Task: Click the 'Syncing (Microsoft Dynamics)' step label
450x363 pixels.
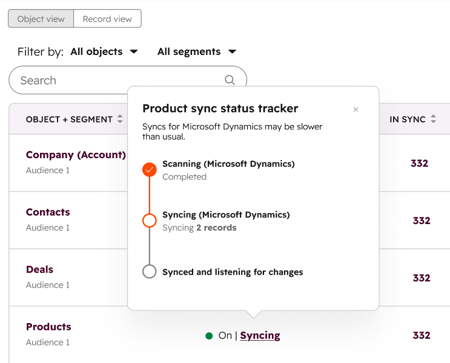Action: pyautogui.click(x=226, y=215)
